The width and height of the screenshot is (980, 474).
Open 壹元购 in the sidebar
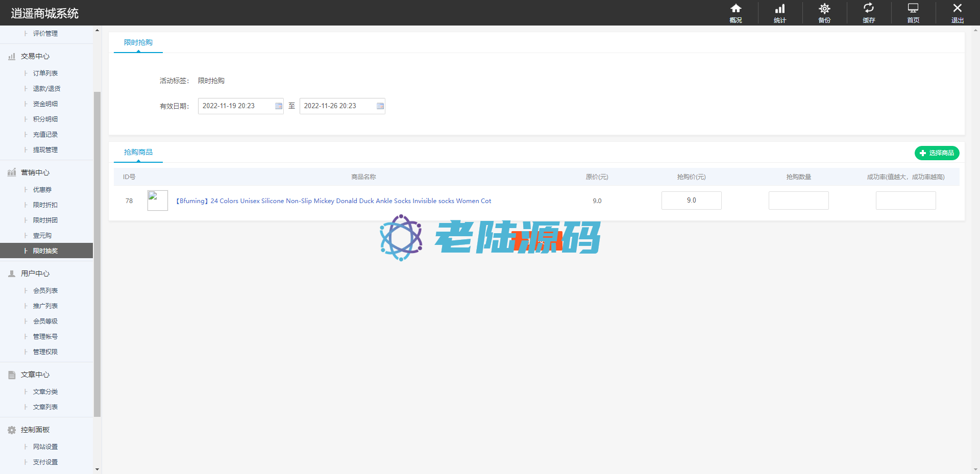tap(42, 236)
